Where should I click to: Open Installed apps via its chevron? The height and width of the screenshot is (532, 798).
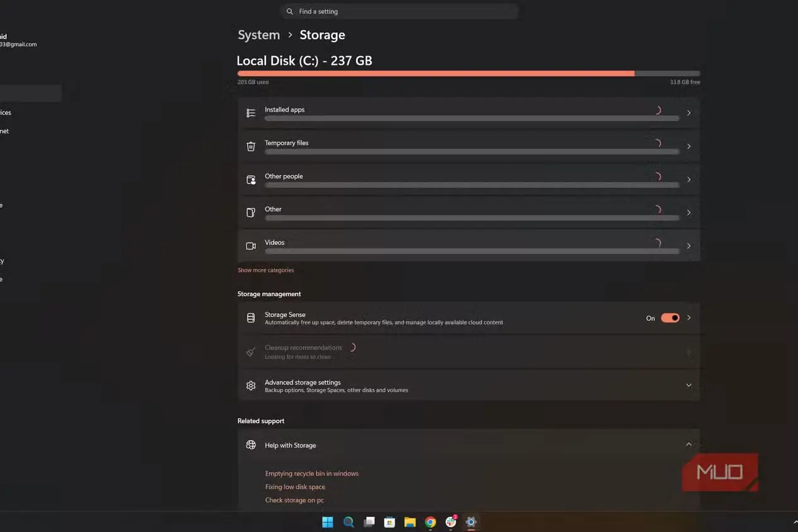click(689, 113)
